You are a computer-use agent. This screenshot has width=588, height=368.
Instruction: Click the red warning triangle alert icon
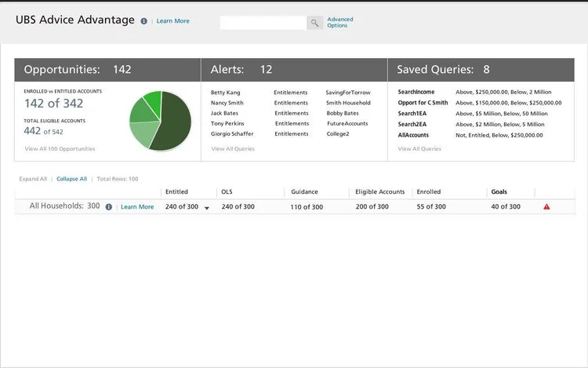tap(546, 206)
